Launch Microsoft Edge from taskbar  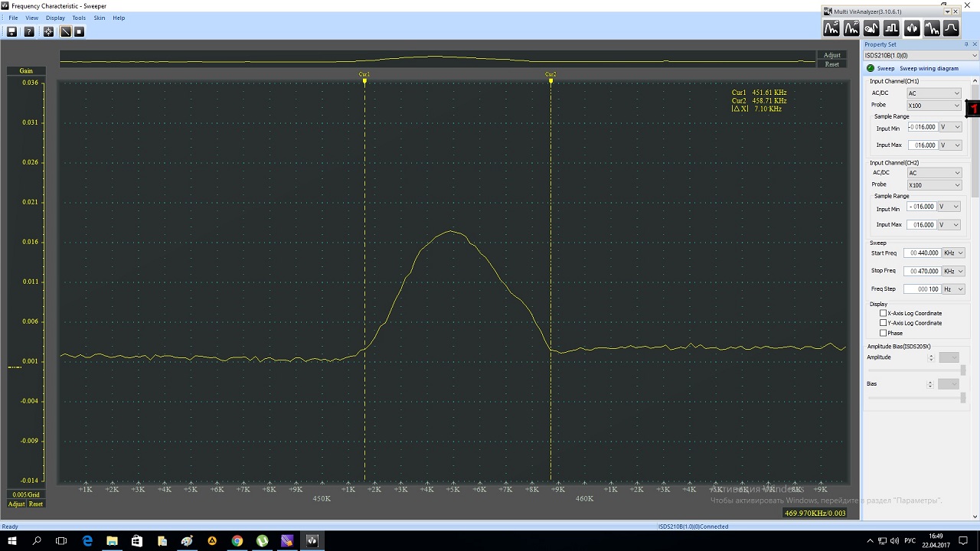[x=87, y=540]
